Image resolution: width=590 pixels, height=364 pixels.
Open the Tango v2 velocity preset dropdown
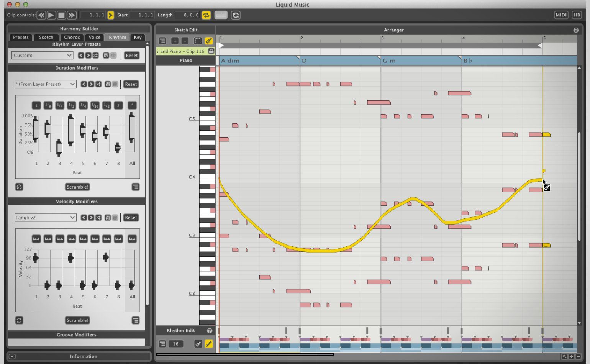point(45,218)
